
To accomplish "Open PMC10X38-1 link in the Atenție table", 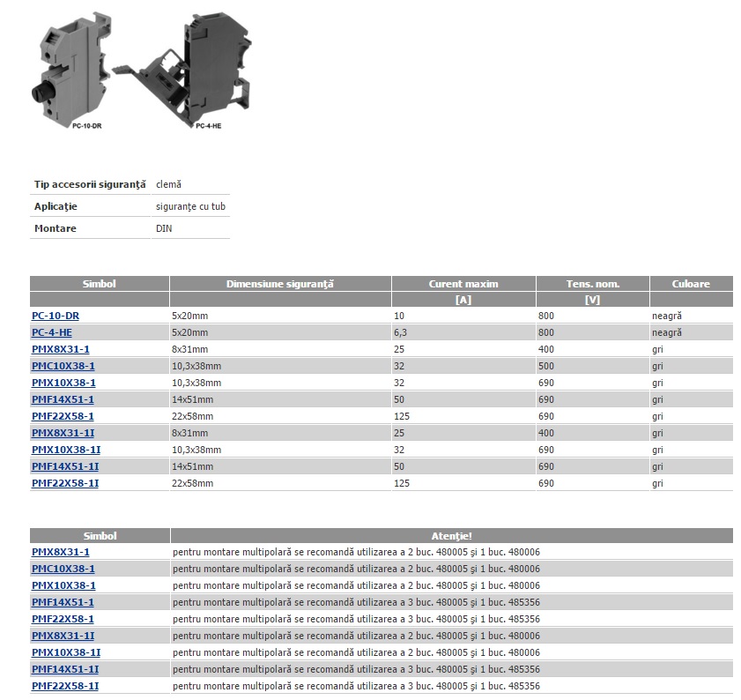I will tap(63, 569).
